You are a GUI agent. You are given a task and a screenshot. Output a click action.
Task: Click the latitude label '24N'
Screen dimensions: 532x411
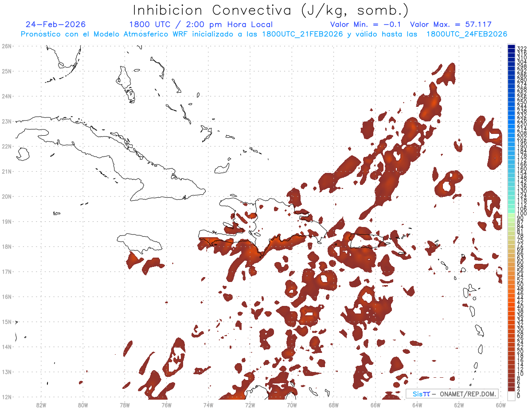[x=7, y=96]
